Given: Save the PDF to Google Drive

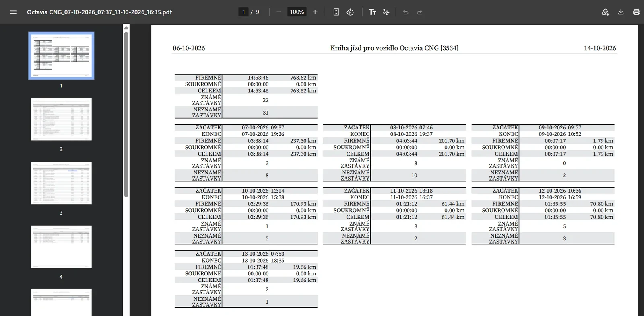Looking at the screenshot, I should pos(605,12).
